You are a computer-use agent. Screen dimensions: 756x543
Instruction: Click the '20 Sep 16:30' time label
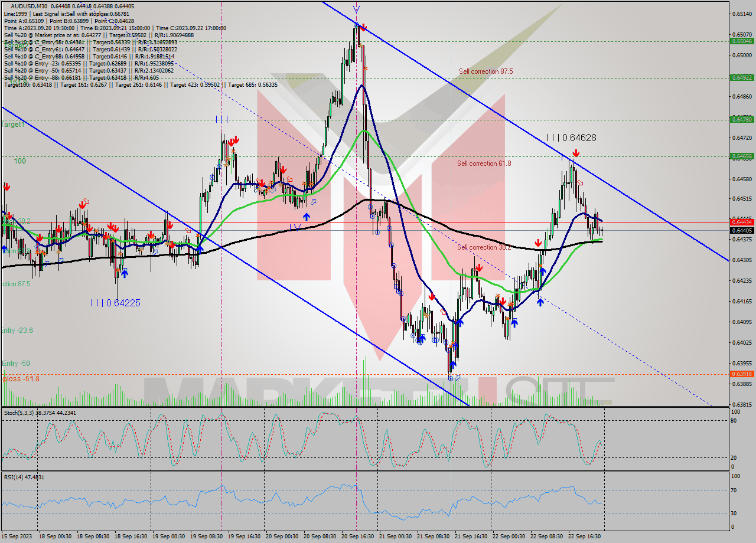[358, 537]
